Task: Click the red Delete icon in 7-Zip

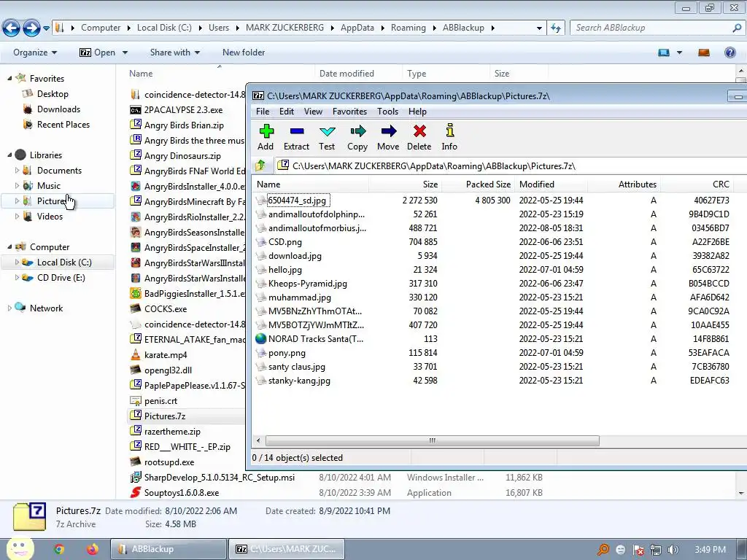Action: click(419, 131)
